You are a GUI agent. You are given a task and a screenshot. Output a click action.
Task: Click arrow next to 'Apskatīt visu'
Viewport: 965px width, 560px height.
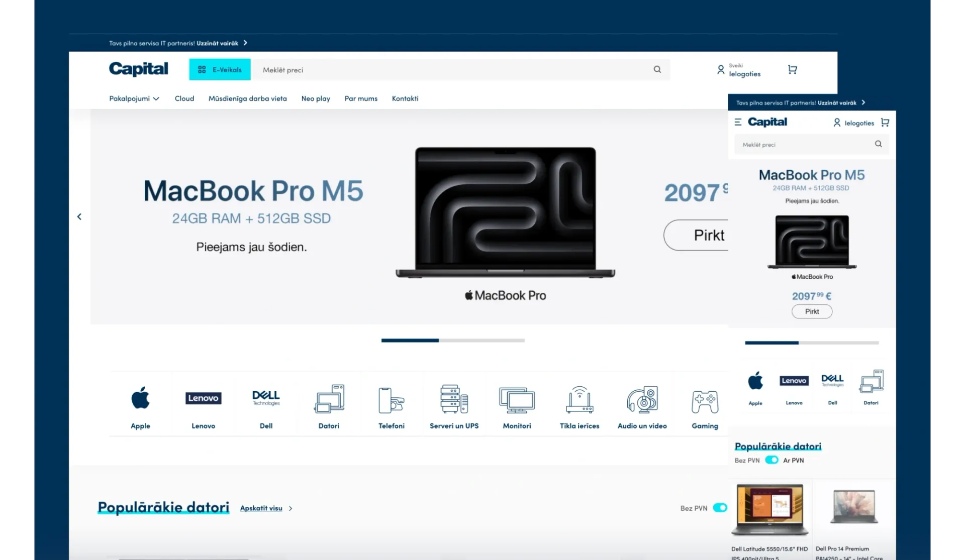click(x=291, y=508)
